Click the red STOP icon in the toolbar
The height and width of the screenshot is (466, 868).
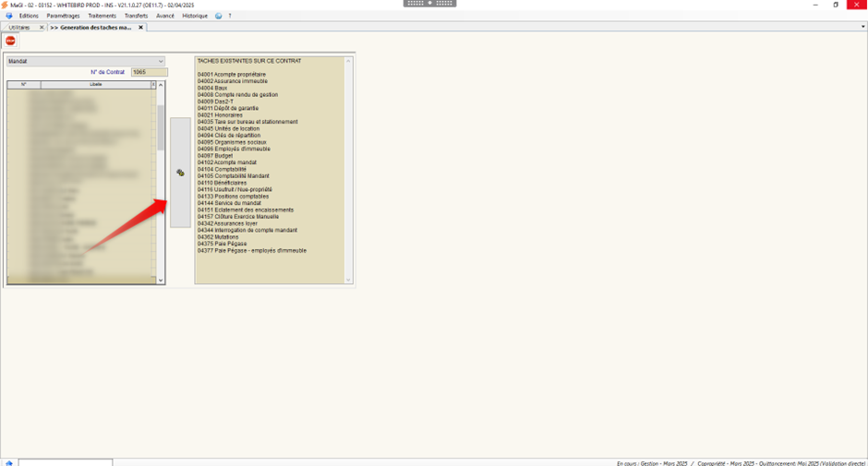pos(10,41)
